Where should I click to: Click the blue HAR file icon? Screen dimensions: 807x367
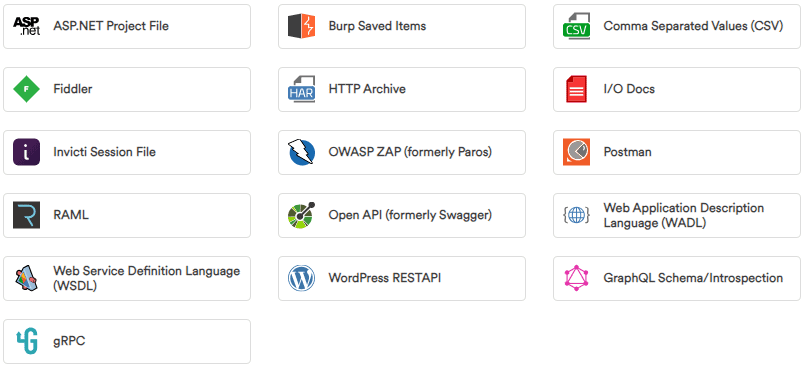click(301, 89)
